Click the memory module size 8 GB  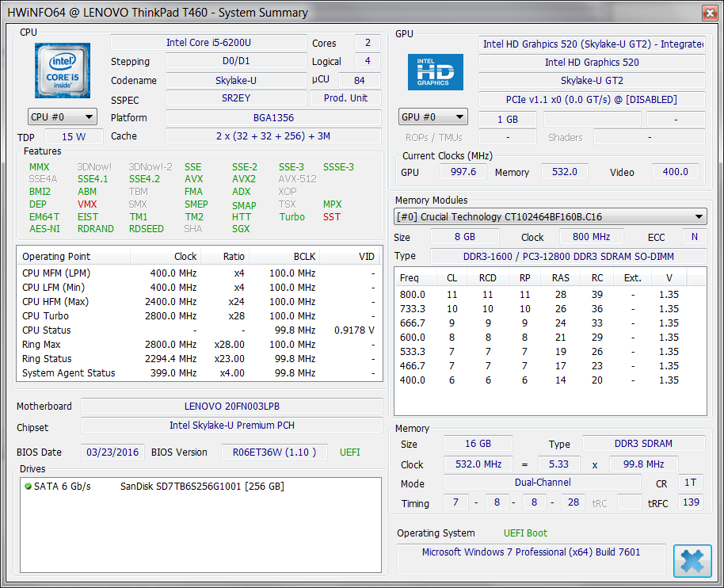[x=464, y=237]
